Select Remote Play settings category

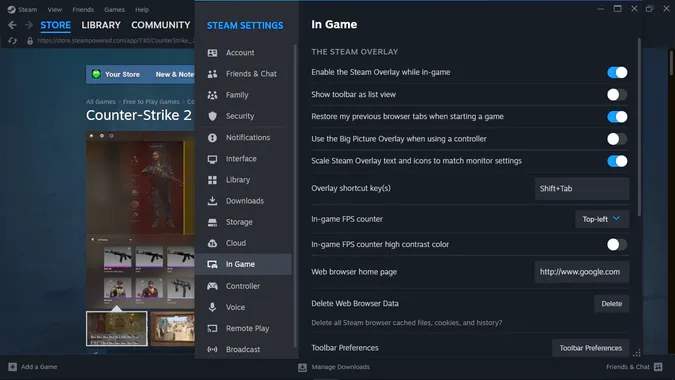[x=244, y=328]
